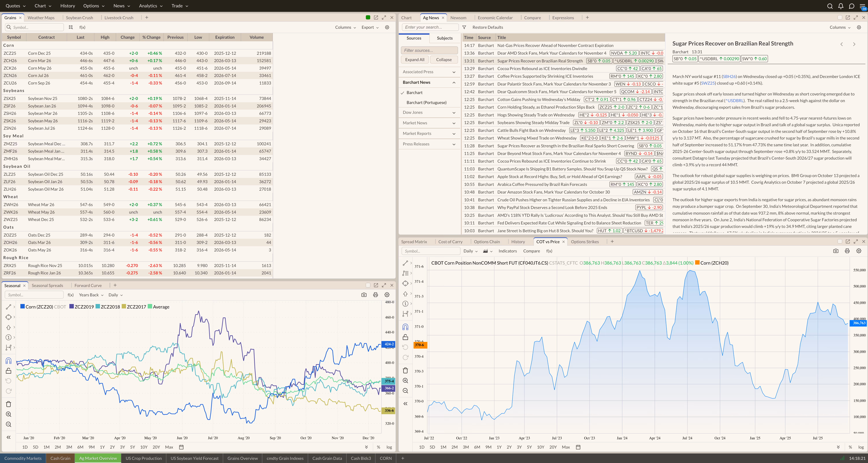Image resolution: width=868 pixels, height=463 pixels.
Task: Open notifications bell in top bar
Action: tap(840, 6)
